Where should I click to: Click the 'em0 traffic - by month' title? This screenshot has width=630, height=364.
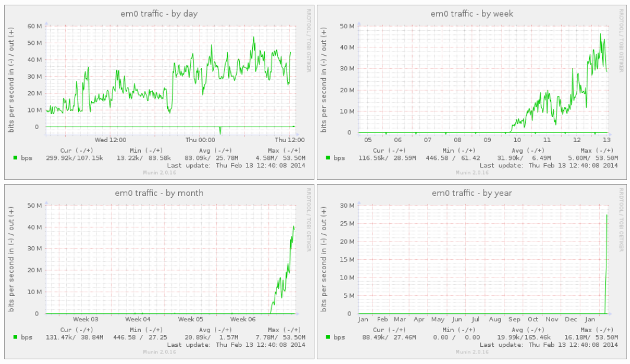pyautogui.click(x=157, y=193)
